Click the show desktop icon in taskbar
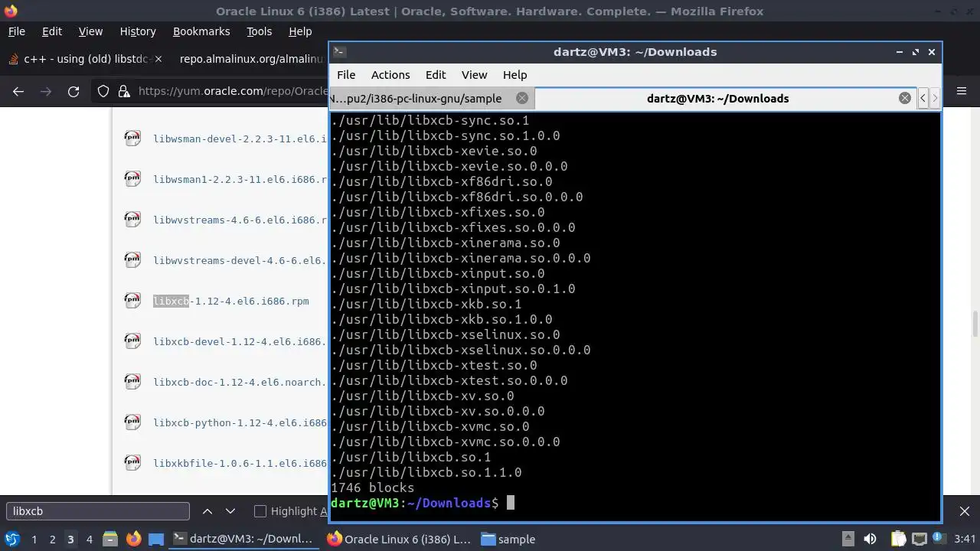 point(156,539)
